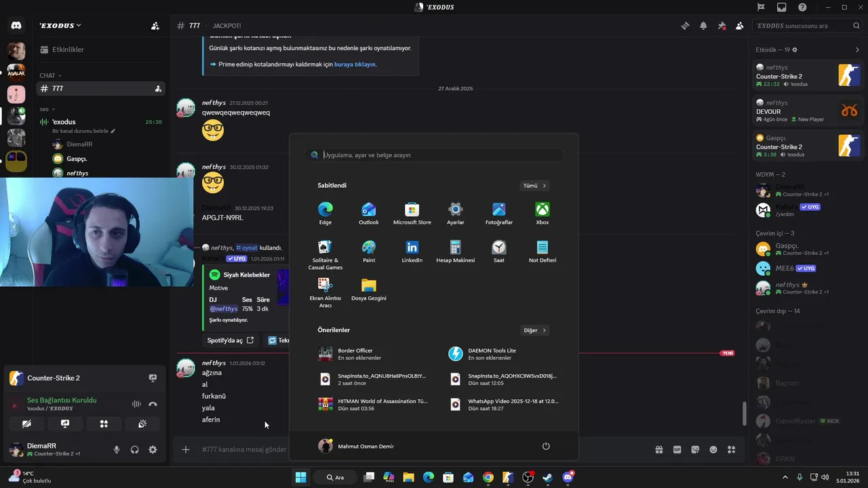The image size is (868, 488).
Task: Open Edge in Start menu pinned apps
Action: click(325, 213)
